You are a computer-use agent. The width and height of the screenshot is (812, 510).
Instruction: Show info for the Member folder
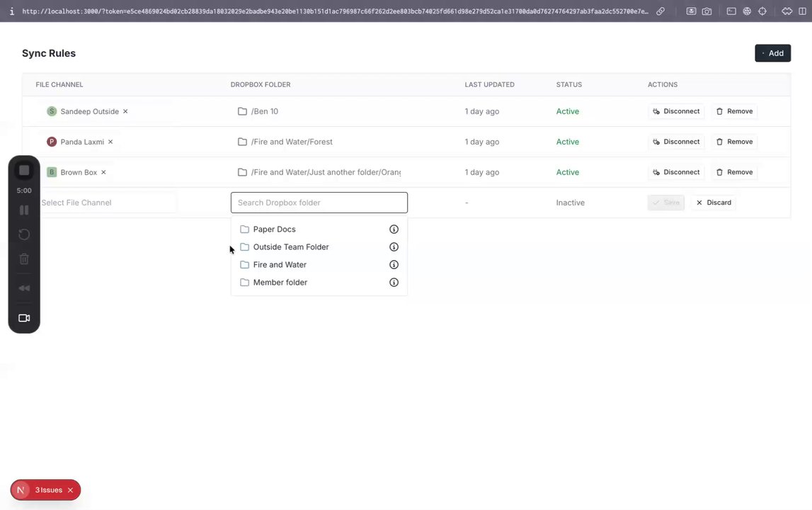click(x=394, y=283)
